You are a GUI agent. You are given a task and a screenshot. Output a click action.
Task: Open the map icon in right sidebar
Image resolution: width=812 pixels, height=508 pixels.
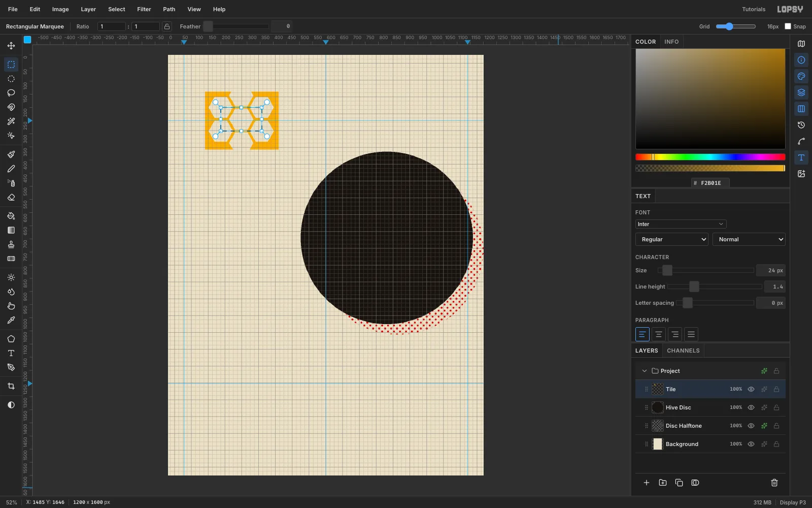(x=801, y=44)
